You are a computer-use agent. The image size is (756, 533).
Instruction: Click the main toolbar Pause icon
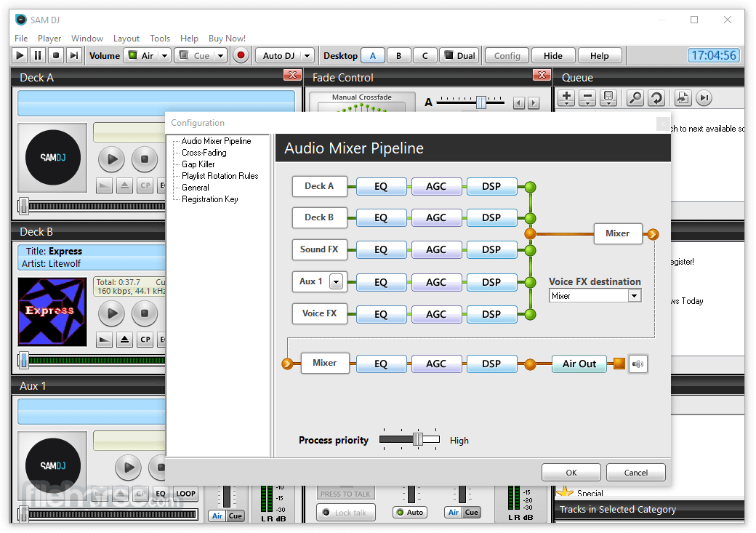(38, 55)
